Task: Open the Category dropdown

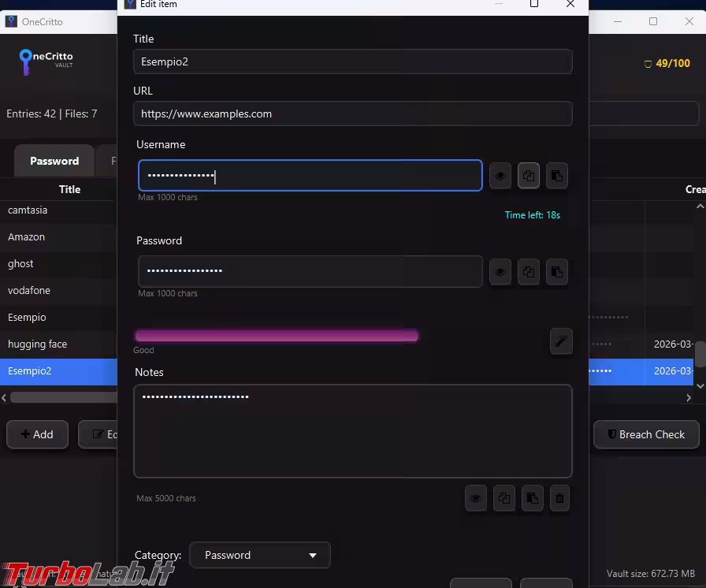Action: click(259, 555)
